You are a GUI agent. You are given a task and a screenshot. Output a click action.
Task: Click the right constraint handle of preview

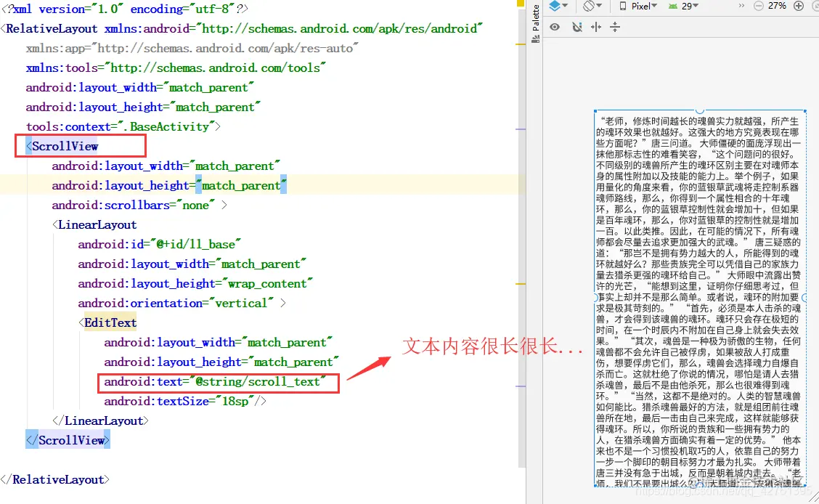805,298
